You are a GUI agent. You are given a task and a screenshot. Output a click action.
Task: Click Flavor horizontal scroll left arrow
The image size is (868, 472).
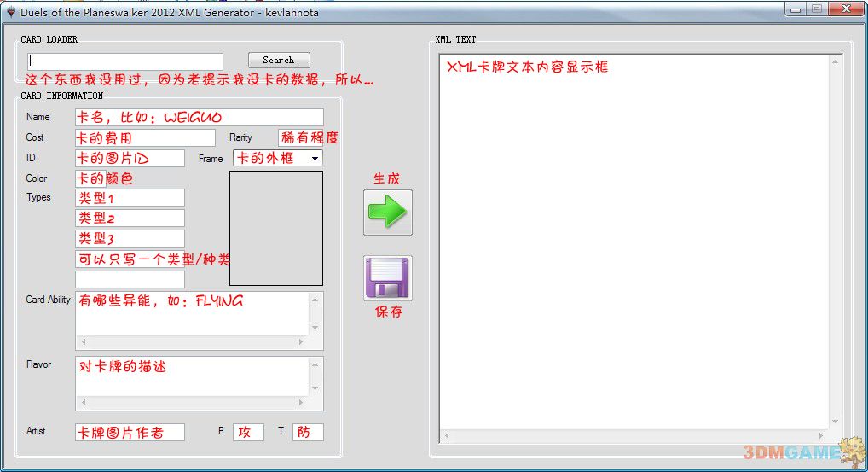point(83,403)
